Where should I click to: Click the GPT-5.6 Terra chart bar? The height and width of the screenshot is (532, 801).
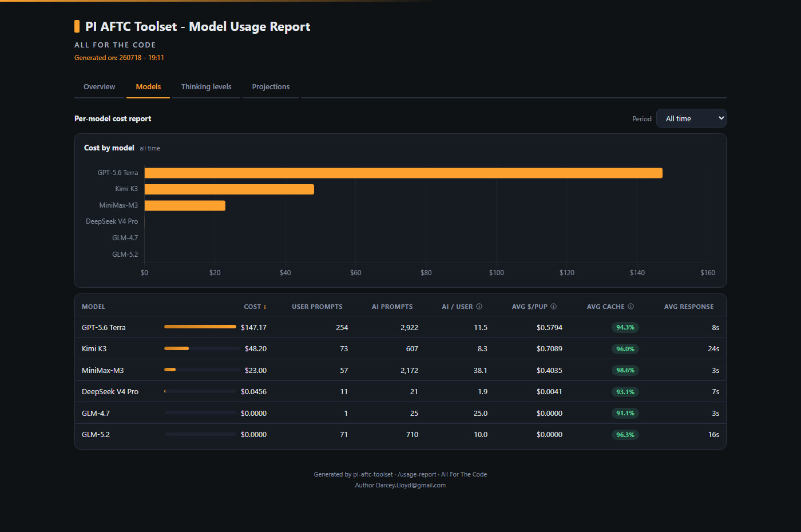[403, 173]
